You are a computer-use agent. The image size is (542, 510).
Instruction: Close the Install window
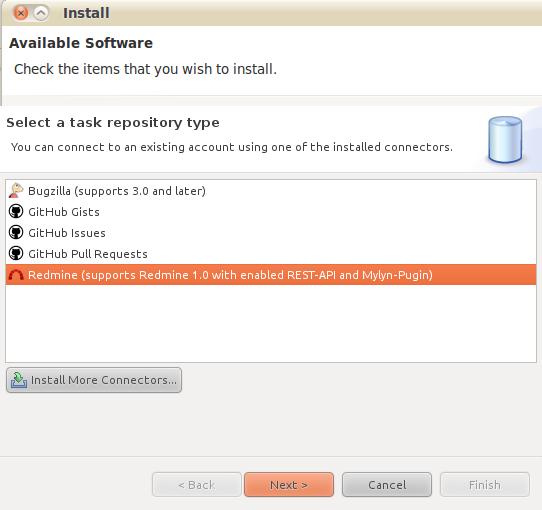pyautogui.click(x=21, y=13)
